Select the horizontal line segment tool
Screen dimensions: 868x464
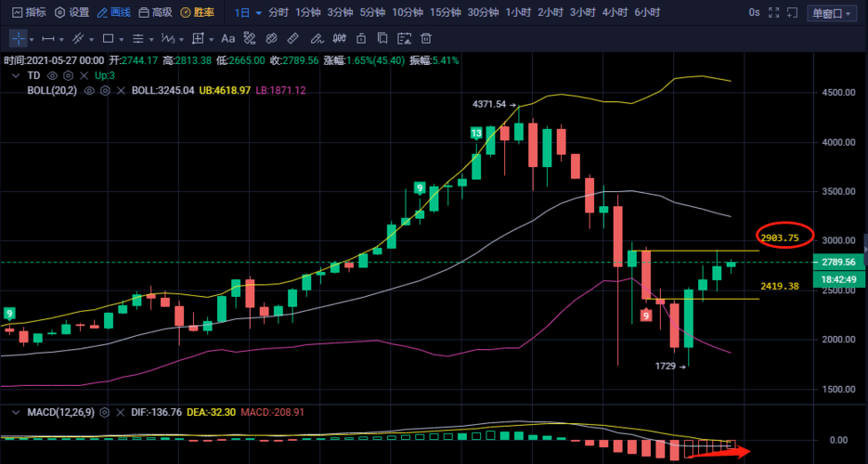tap(48, 39)
